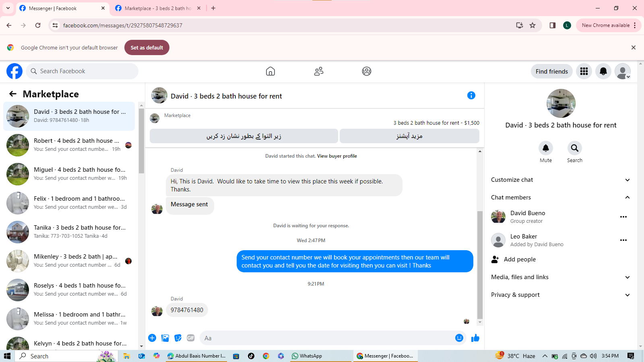Collapse Chat members section
644x362 pixels.
(561, 197)
